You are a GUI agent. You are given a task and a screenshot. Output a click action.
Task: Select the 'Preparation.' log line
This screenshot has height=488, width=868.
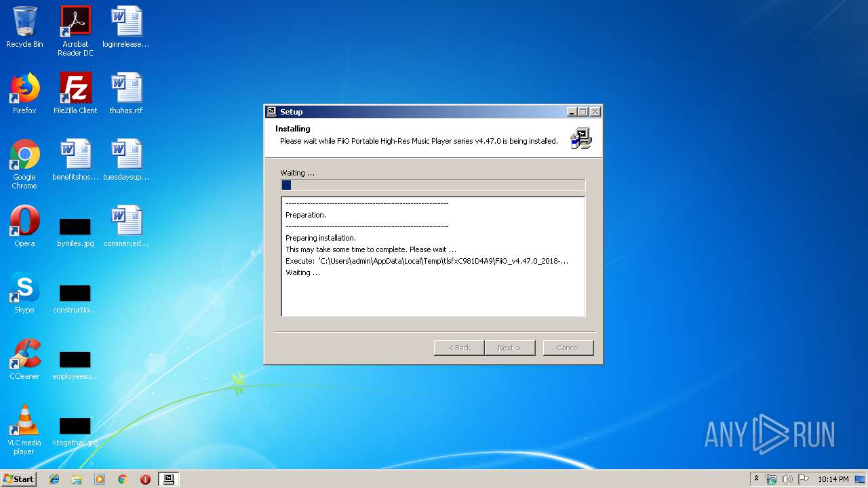306,215
